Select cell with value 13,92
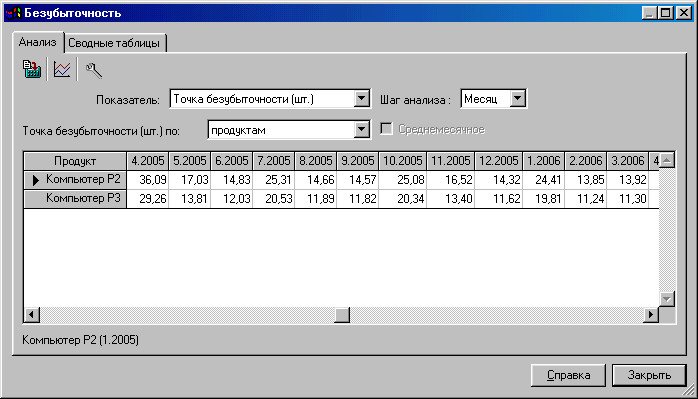 628,180
